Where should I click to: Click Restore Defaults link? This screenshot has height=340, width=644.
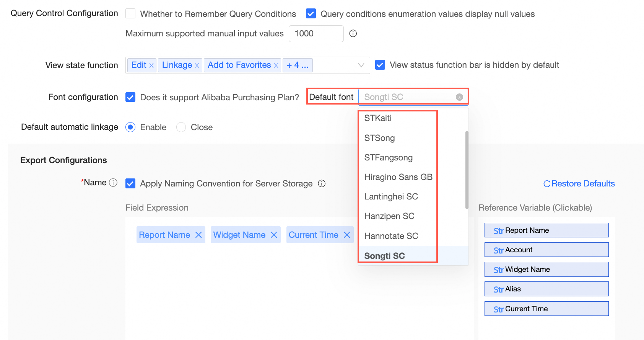point(579,184)
